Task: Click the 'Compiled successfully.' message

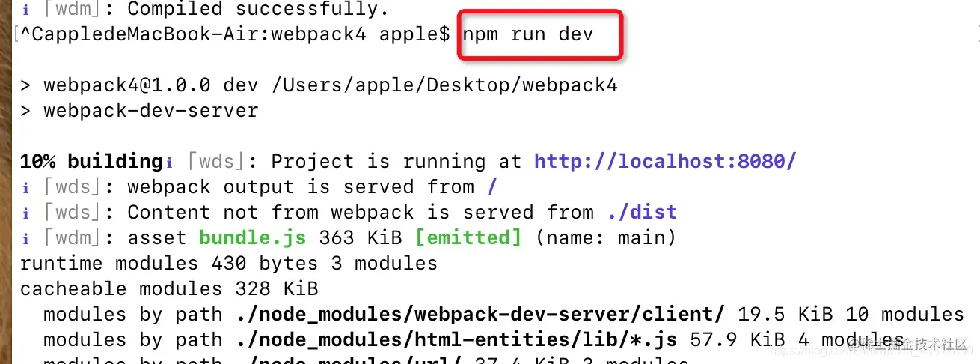Action: (x=258, y=10)
